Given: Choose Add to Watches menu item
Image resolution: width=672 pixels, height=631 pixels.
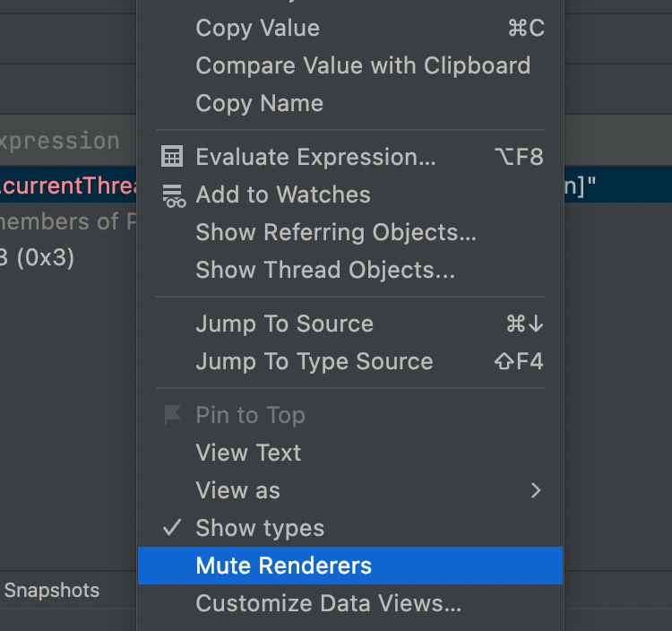Looking at the screenshot, I should 283,194.
